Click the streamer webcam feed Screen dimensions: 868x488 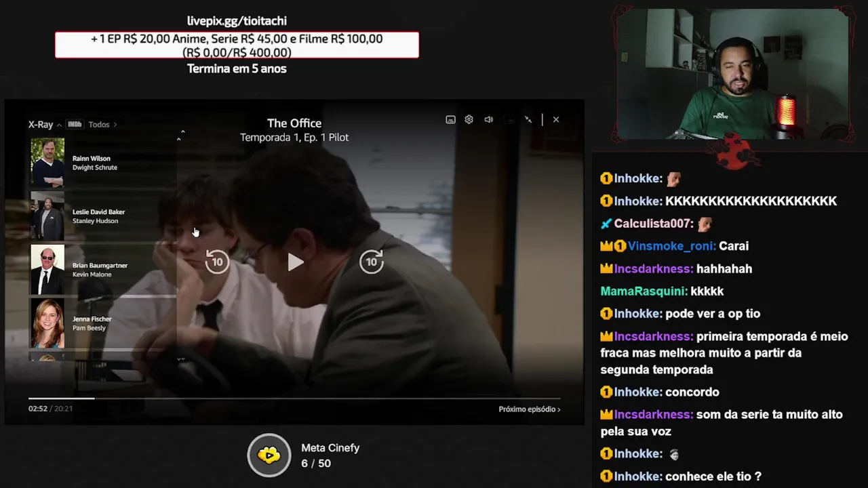[732, 75]
